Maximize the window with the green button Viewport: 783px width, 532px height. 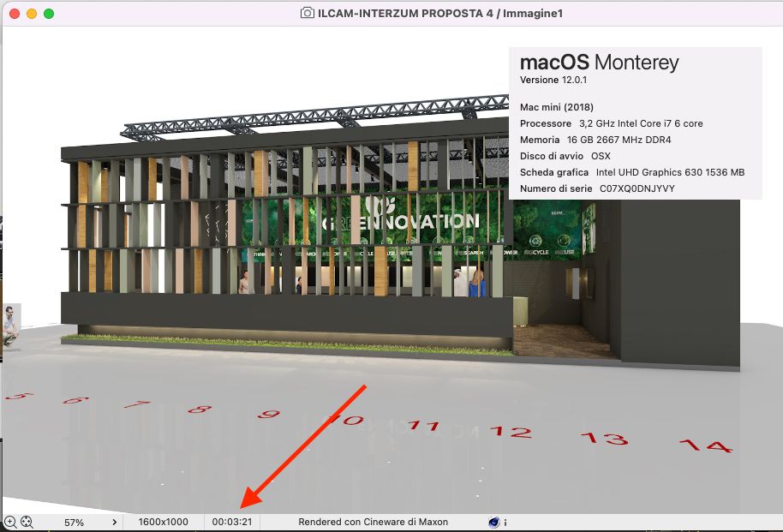click(x=49, y=14)
